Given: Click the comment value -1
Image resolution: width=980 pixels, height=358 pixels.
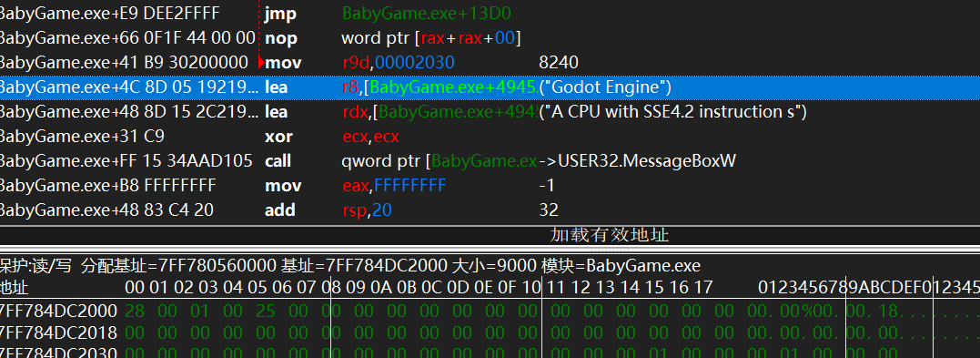Looking at the screenshot, I should 547,185.
